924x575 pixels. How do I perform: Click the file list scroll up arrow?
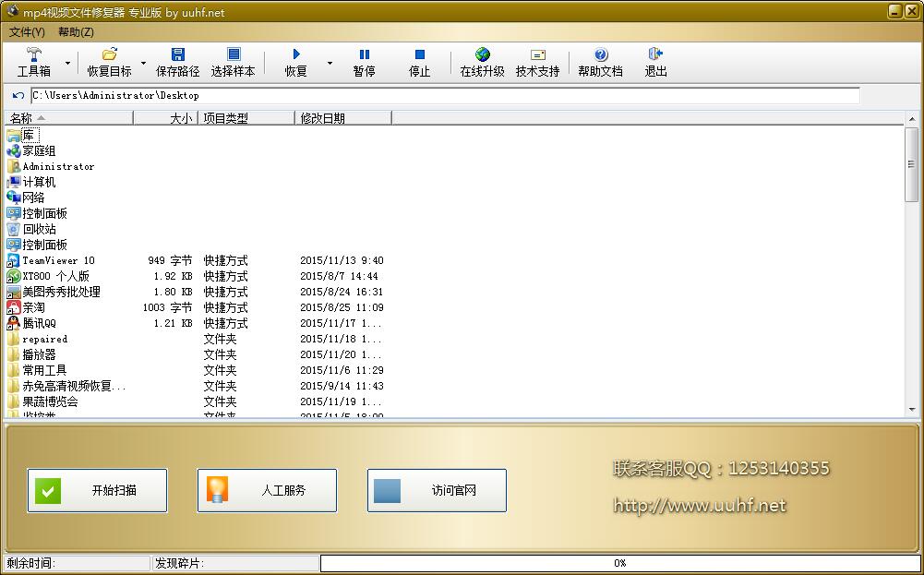tap(912, 119)
